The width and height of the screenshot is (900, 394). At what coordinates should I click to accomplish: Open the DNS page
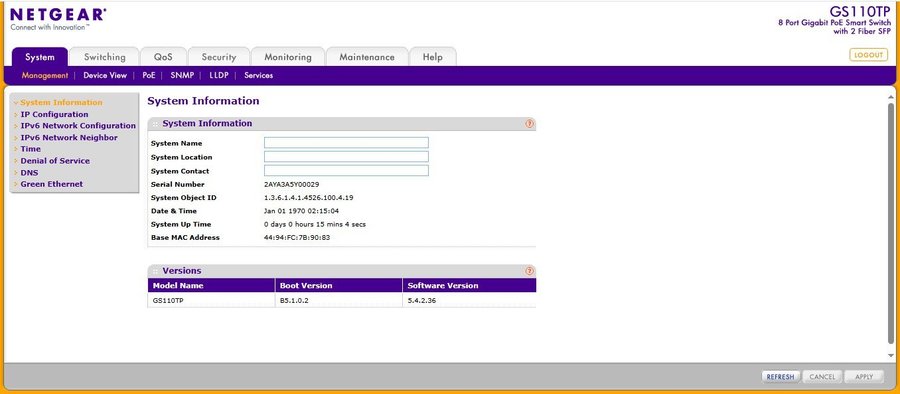[x=29, y=172]
